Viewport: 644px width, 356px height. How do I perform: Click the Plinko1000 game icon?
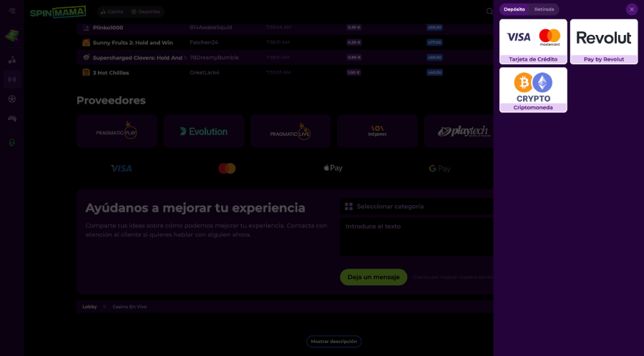[x=87, y=27]
